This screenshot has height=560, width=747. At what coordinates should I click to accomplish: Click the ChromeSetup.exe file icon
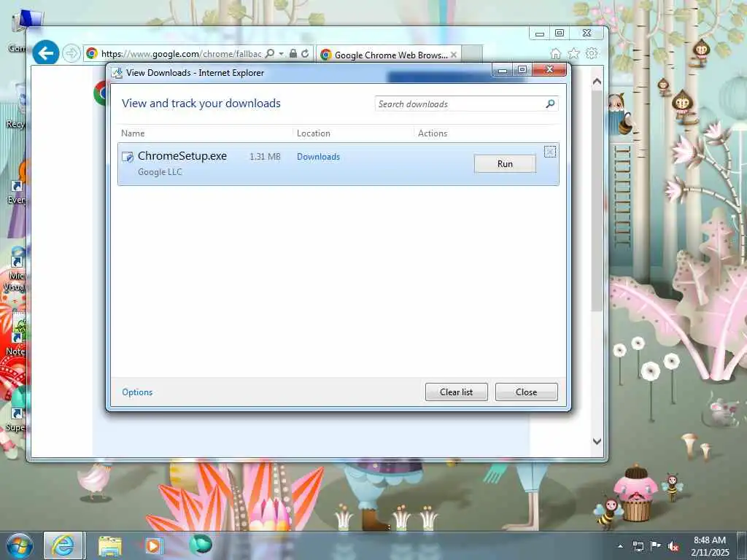point(128,157)
